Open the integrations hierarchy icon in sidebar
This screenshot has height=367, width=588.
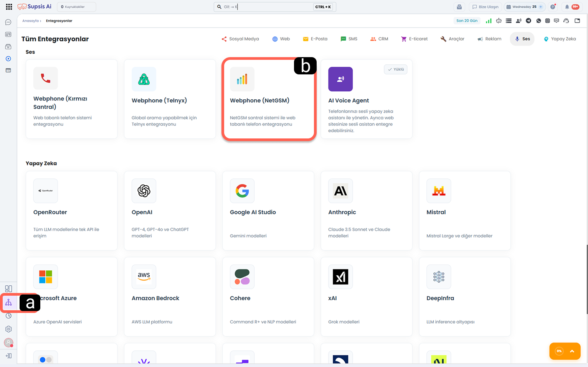tap(8, 303)
